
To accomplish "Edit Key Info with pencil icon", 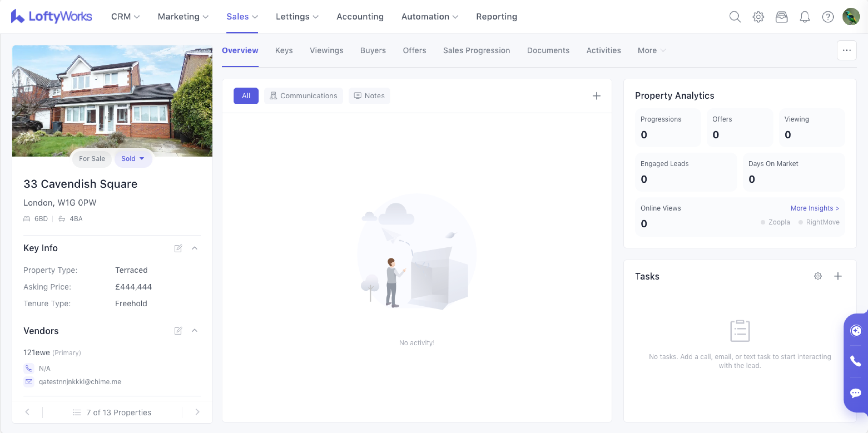I will click(x=178, y=248).
